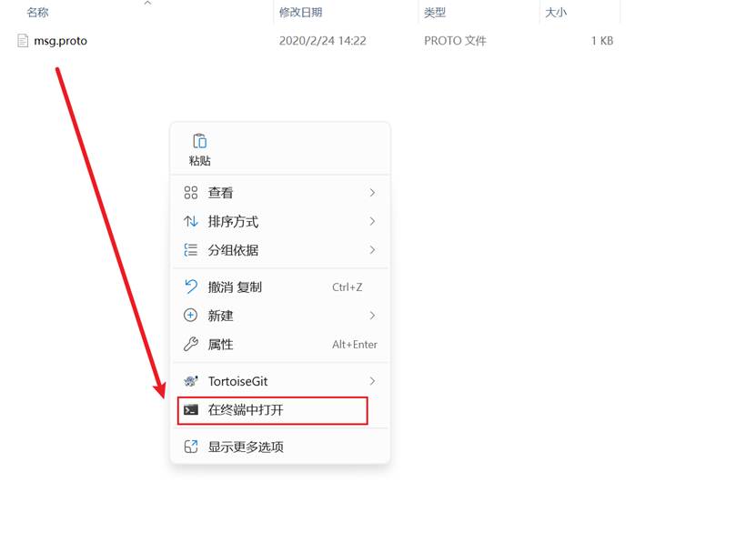Click the undo arrow icon

tap(191, 287)
